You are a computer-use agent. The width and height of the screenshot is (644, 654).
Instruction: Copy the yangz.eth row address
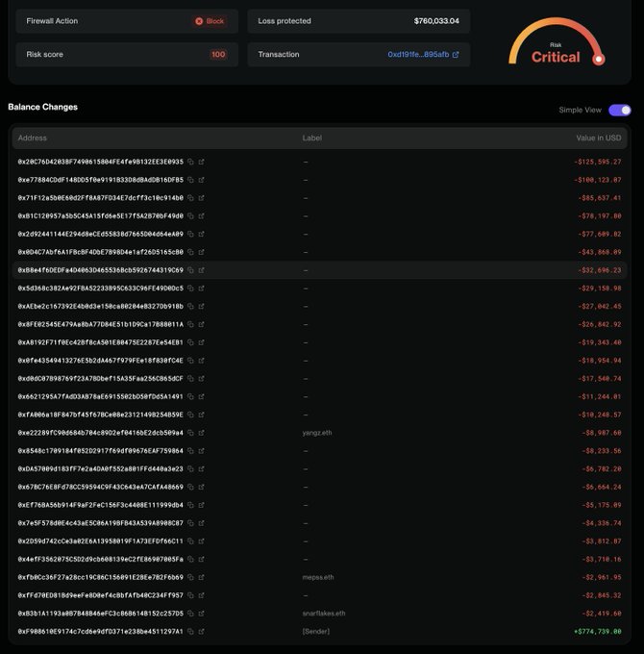[190, 433]
